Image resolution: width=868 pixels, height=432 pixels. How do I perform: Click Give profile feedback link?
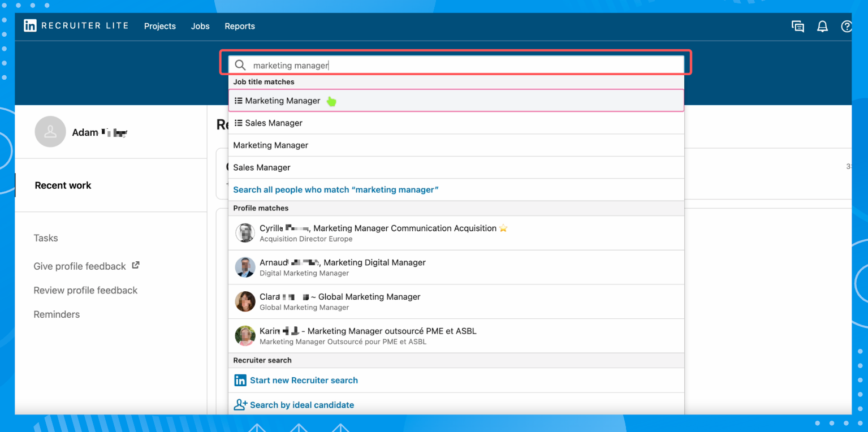click(x=80, y=266)
